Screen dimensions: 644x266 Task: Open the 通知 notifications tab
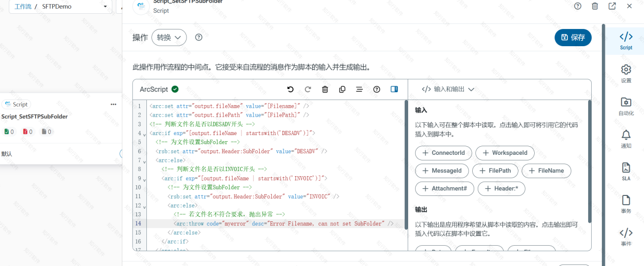(x=626, y=139)
